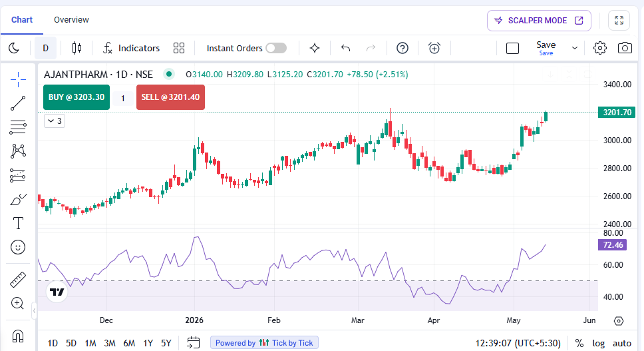
Task: Toggle dark theme moon icon
Action: coord(14,48)
